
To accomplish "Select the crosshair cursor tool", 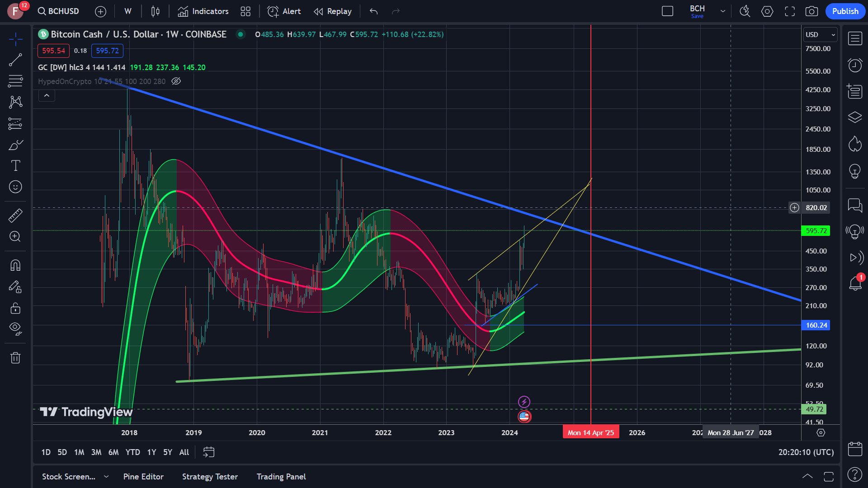I will (x=15, y=39).
